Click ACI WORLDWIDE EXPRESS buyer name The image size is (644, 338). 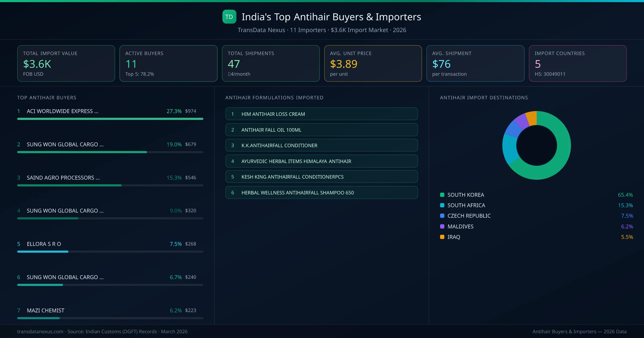coord(63,111)
